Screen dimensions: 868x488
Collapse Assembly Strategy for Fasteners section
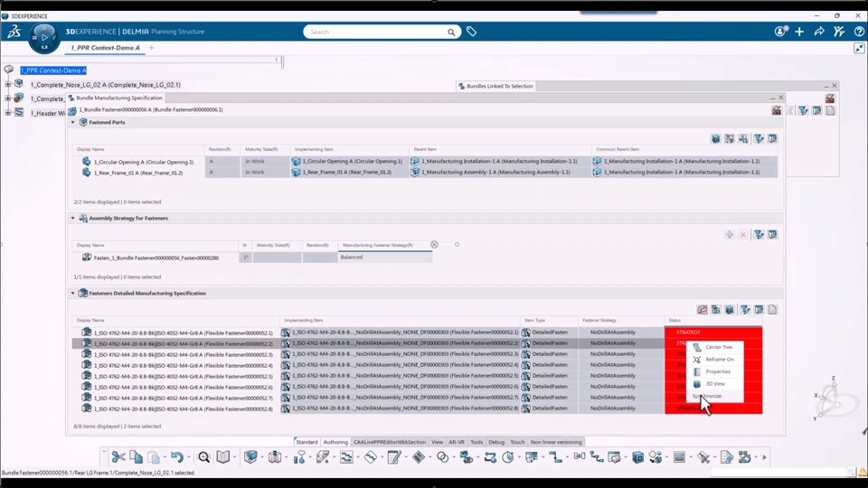tap(72, 218)
